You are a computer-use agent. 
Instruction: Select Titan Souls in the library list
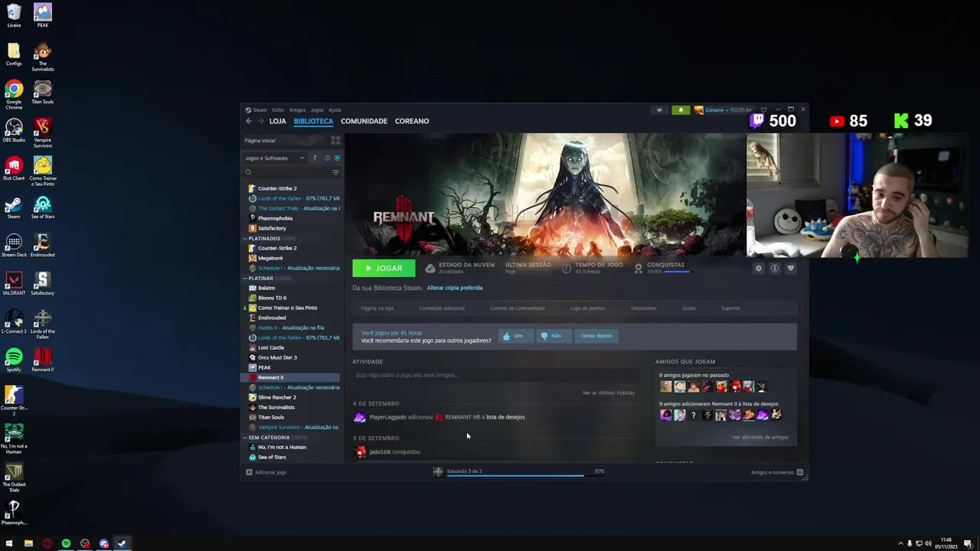271,417
